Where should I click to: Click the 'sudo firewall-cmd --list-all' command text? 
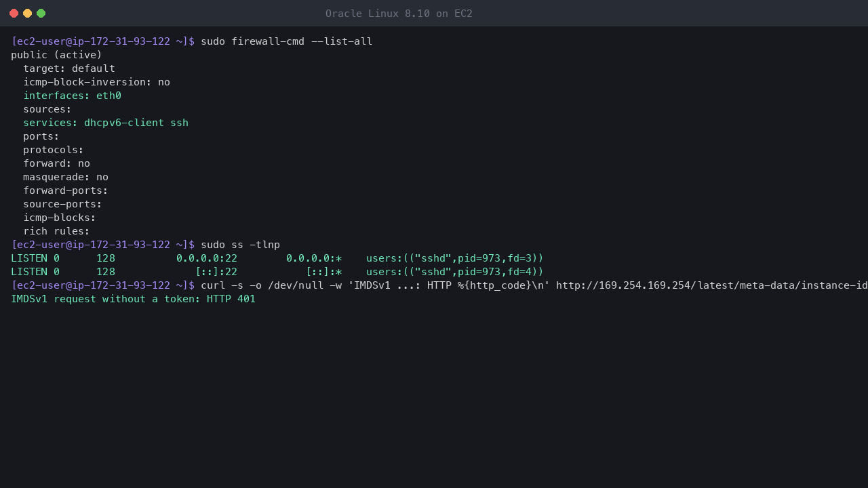[286, 41]
